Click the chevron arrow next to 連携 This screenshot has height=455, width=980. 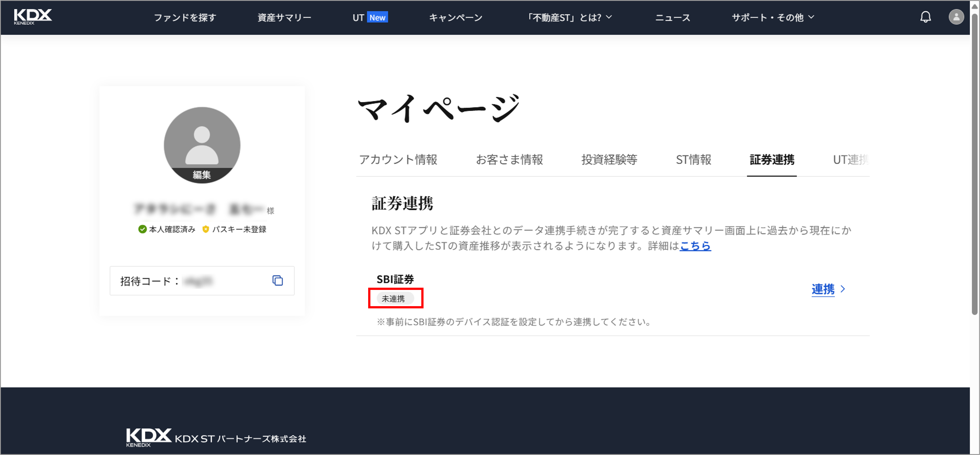point(843,289)
